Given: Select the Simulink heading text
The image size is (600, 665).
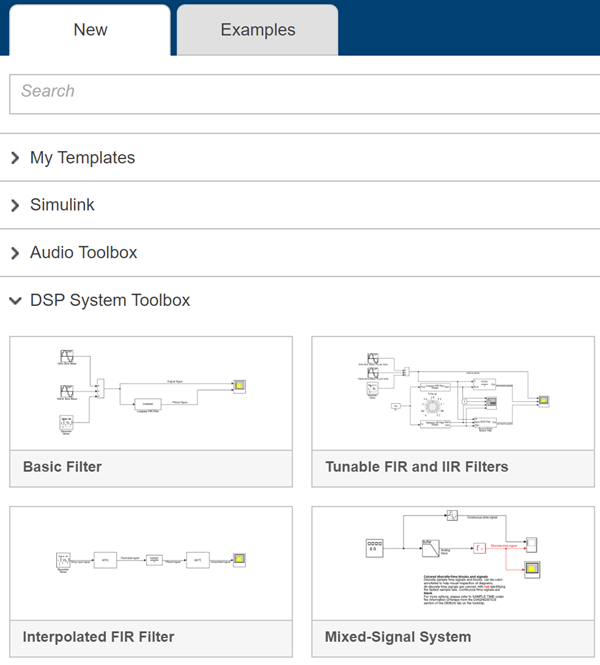Looking at the screenshot, I should coord(62,205).
